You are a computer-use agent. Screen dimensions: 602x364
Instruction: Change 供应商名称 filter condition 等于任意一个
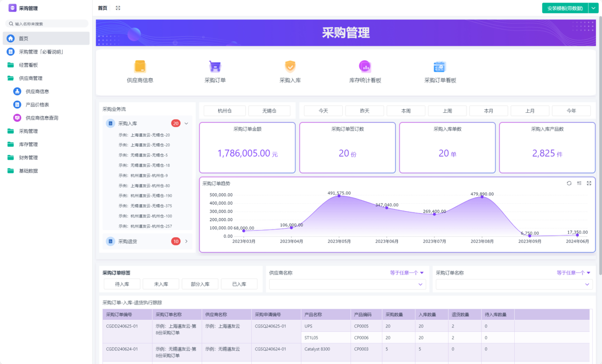407,273
